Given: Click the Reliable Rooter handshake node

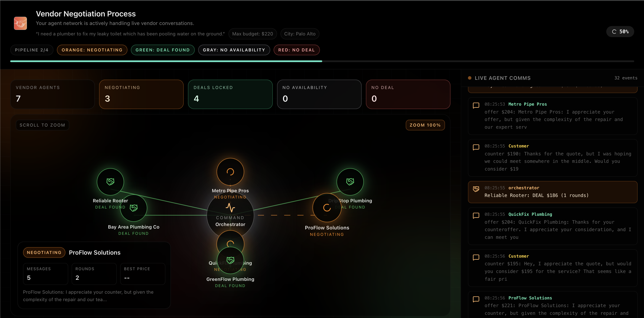Looking at the screenshot, I should 110,182.
